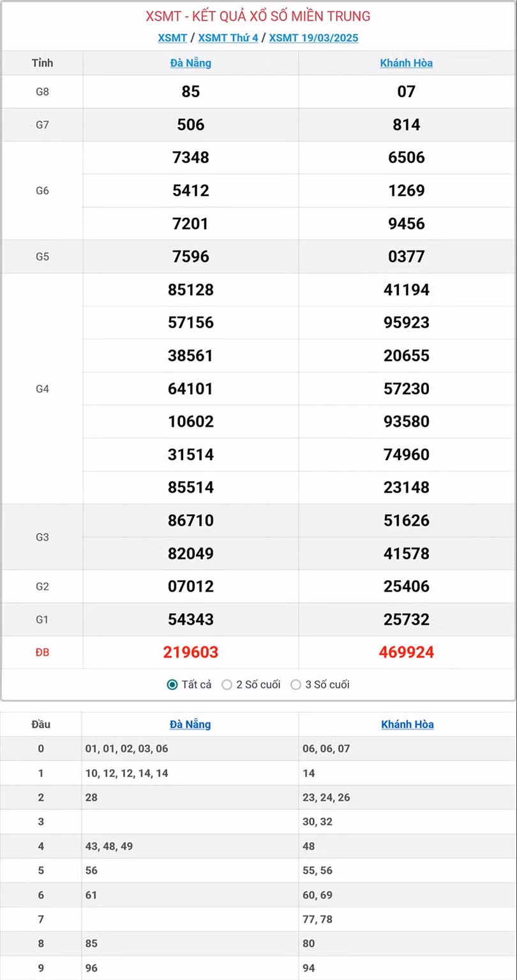517x980 pixels.
Task: Click the Đà Nẵng G1 number 54343
Action: [x=191, y=619]
